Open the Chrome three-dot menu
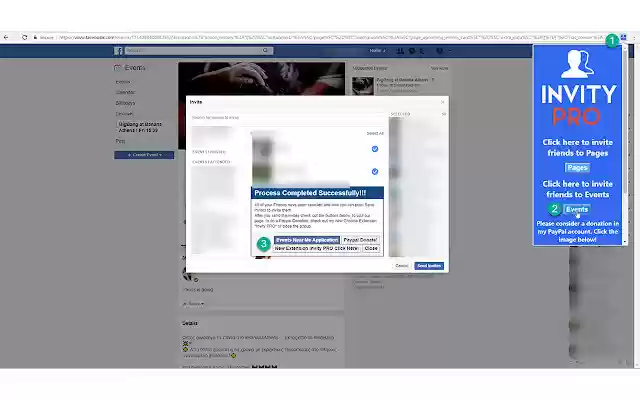 634,37
